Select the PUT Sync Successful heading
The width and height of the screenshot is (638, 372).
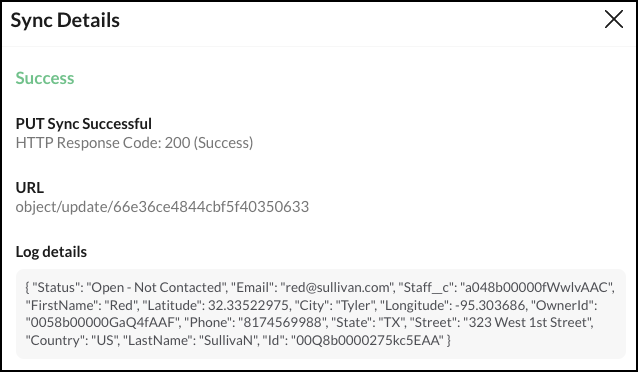tap(83, 124)
